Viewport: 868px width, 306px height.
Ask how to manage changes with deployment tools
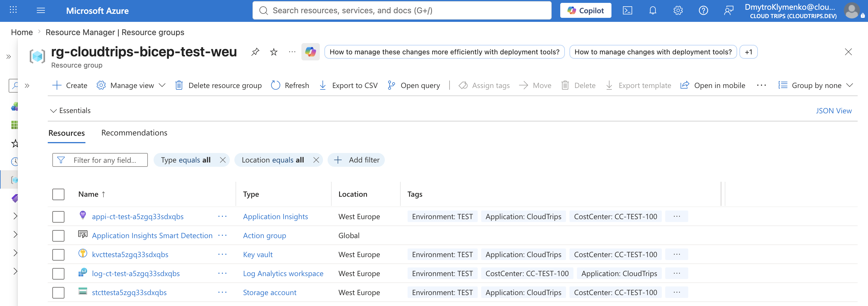653,52
